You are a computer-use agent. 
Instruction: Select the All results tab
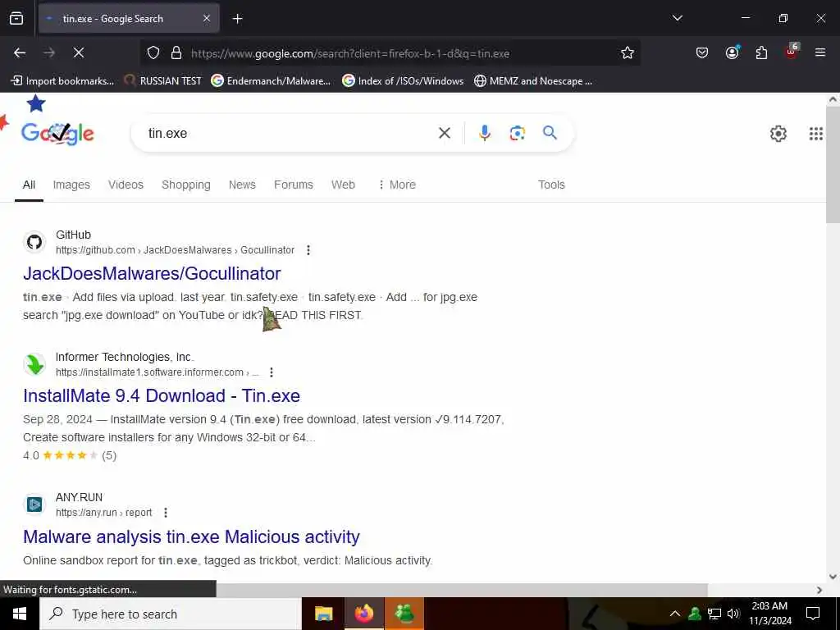pyautogui.click(x=29, y=185)
